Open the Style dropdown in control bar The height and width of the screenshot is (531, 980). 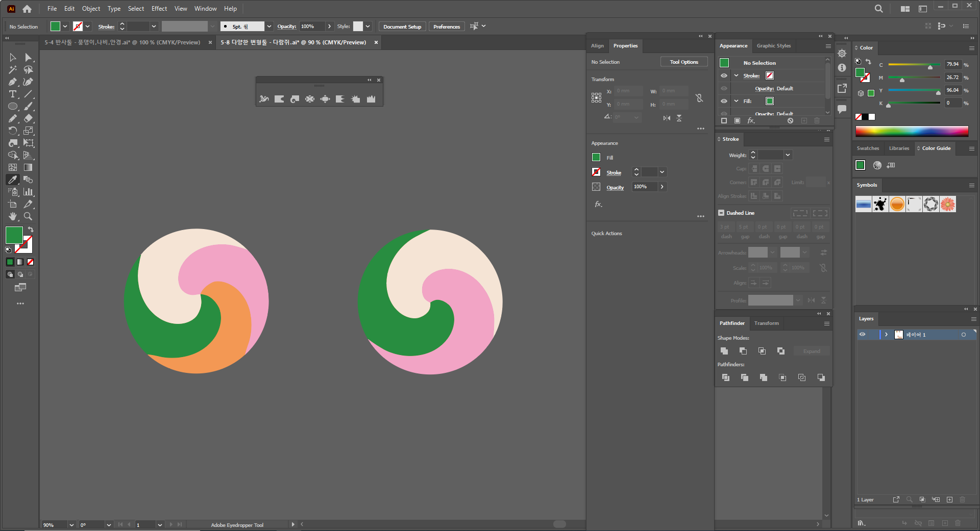click(x=367, y=27)
